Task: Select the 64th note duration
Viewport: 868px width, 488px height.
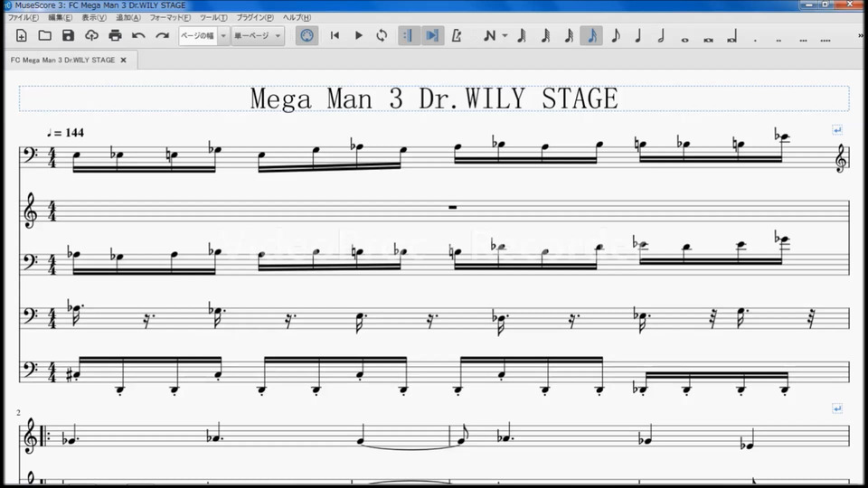Action: (x=522, y=36)
